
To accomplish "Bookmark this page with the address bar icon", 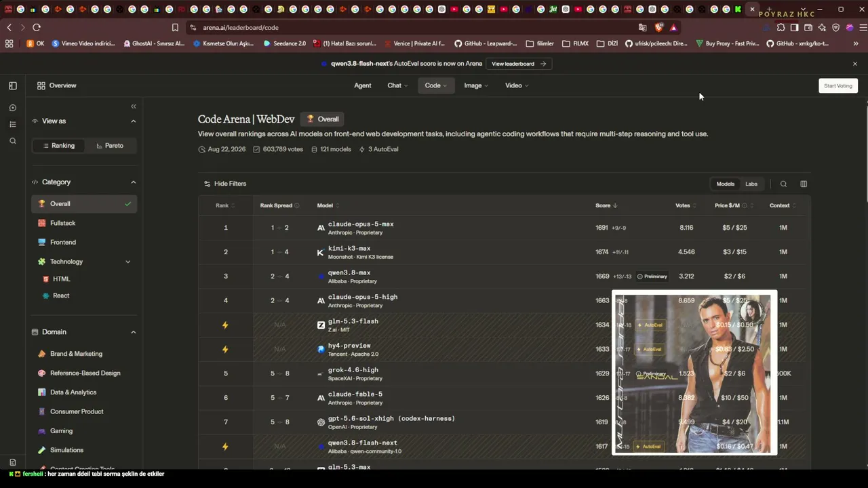I will [175, 28].
